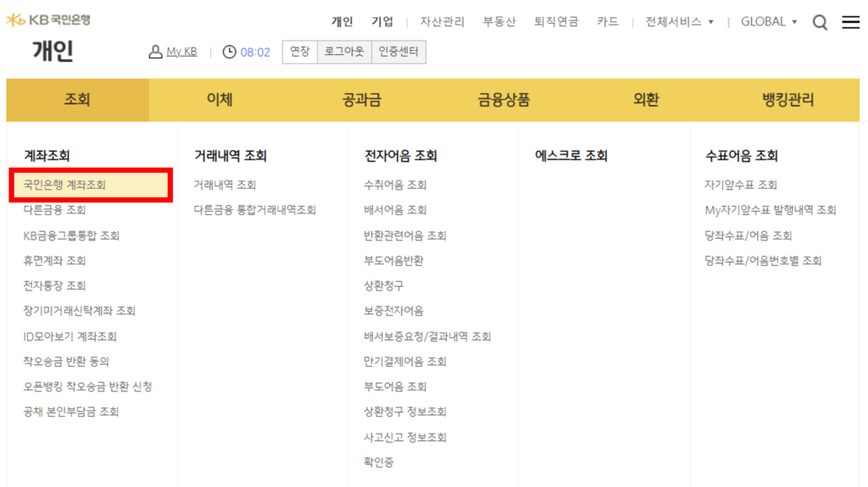This screenshot has width=868, height=487.
Task: Open 오픈뱅킹 착오송금 반환 신청
Action: coord(87,386)
